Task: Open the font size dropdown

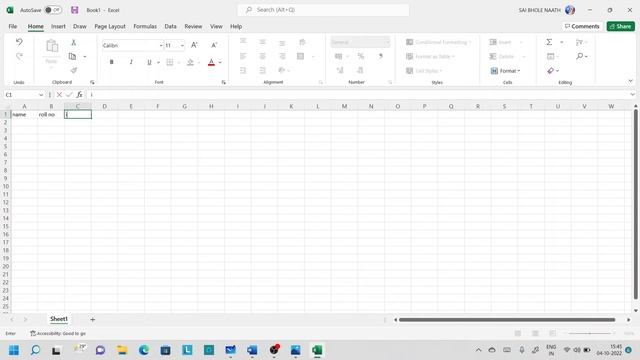Action: click(x=182, y=45)
